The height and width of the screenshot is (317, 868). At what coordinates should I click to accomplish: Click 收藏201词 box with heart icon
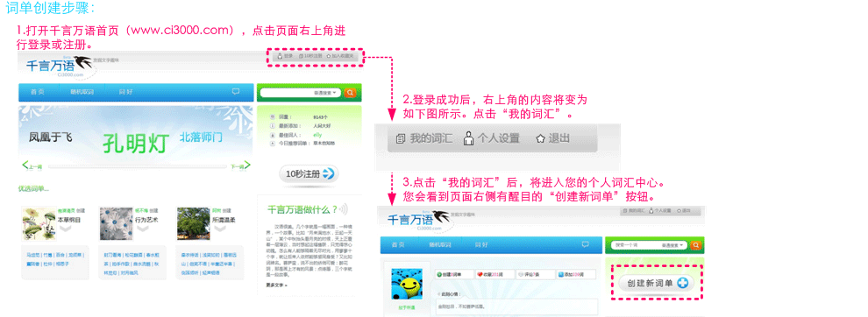tap(494, 274)
